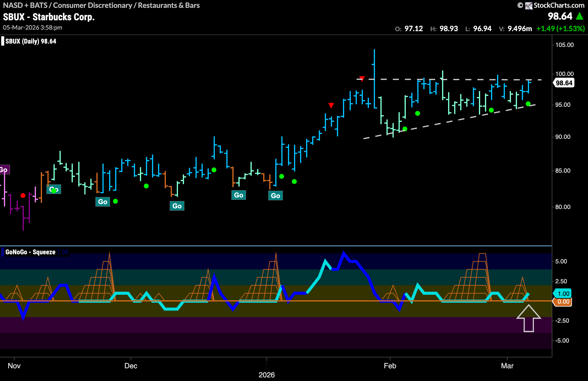
Task: Click the Go label below the early December bars
Action: [x=103, y=202]
